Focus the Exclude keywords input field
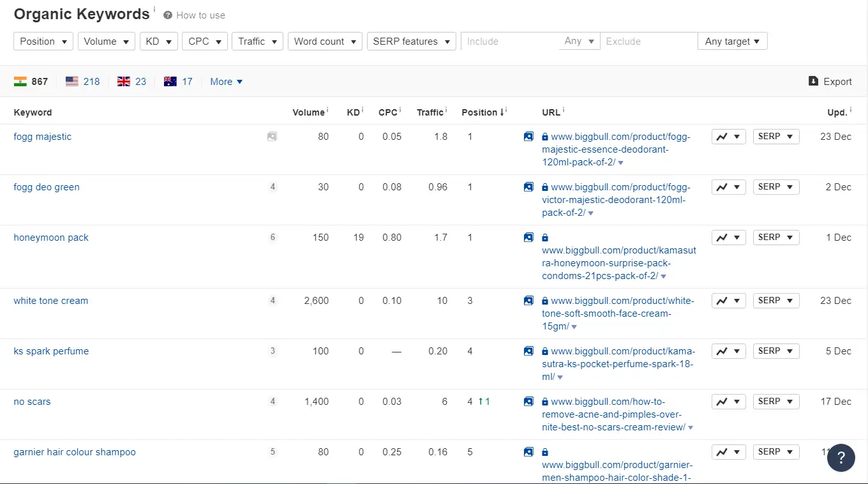 [649, 42]
